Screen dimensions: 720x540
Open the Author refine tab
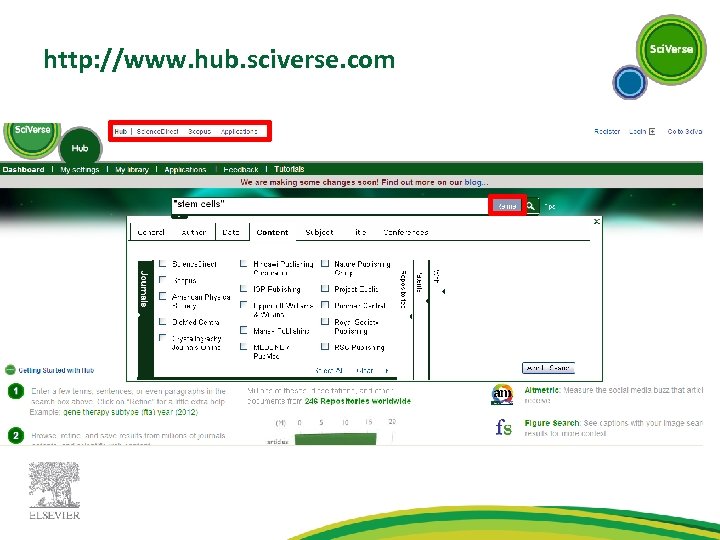pos(193,232)
